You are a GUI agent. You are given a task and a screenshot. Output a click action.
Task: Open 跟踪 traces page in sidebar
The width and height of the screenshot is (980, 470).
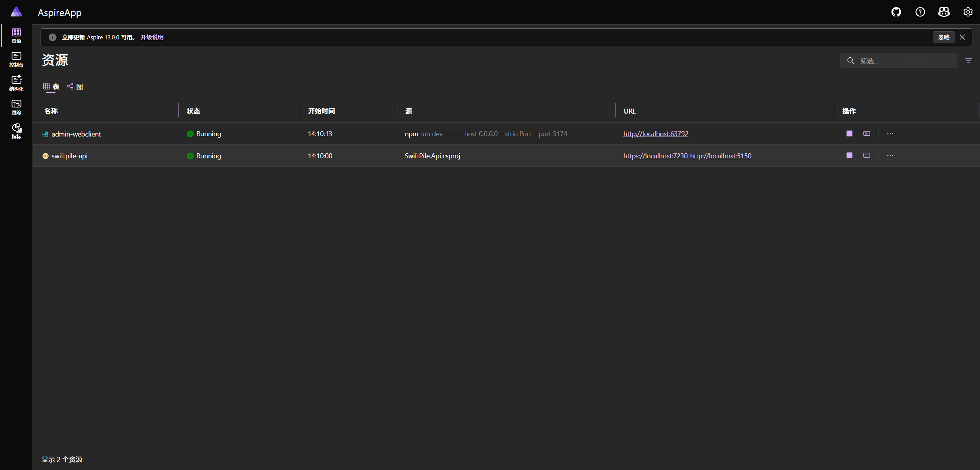tap(16, 107)
